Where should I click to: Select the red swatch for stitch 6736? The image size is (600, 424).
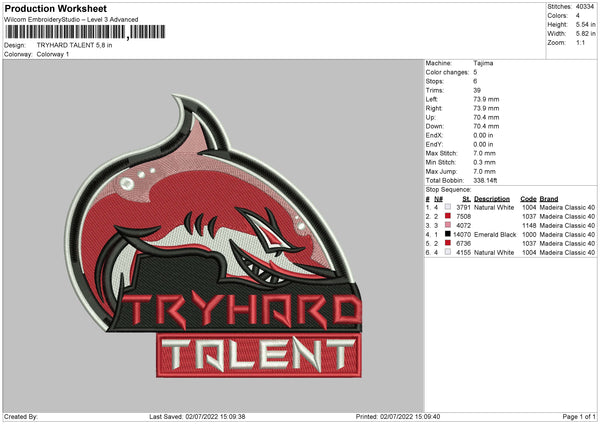447,243
